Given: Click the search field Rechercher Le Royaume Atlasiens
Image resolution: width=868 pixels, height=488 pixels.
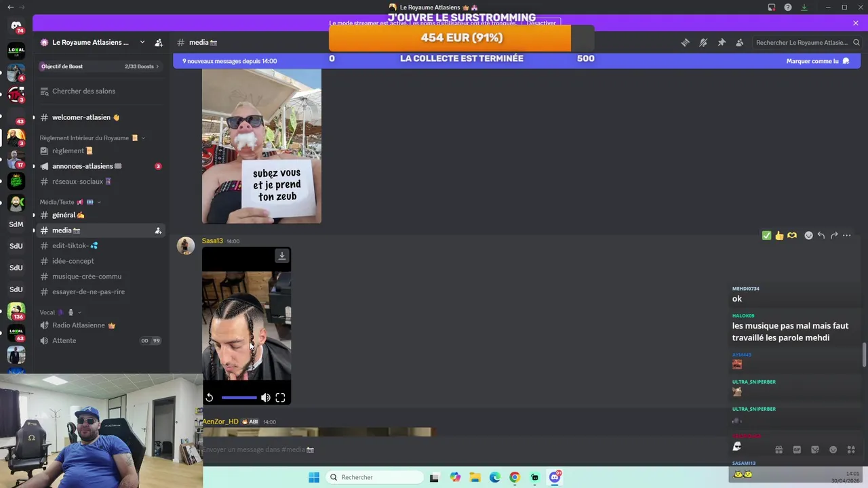Looking at the screenshot, I should click(806, 42).
